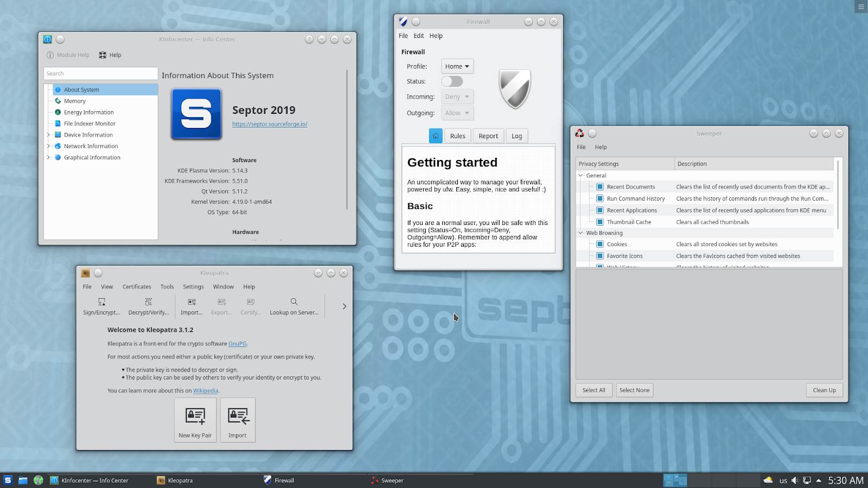
Task: Uncheck the Recent Documents checkbox
Action: [x=600, y=187]
